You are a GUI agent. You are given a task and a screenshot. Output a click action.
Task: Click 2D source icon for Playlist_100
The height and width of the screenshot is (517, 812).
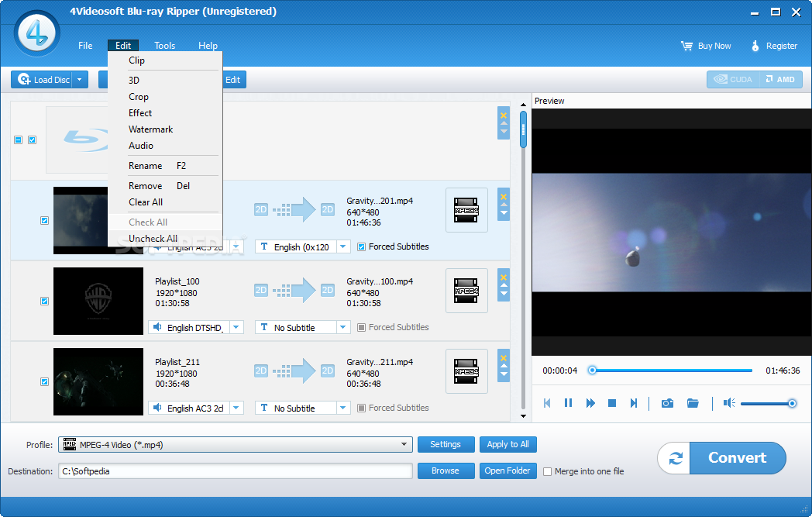pyautogui.click(x=261, y=290)
